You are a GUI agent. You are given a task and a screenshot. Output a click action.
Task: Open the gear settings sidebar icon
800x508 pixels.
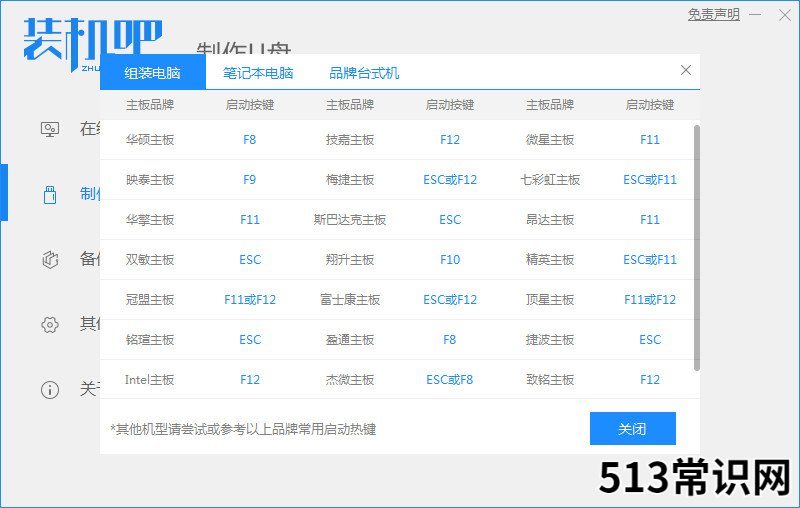[50, 325]
